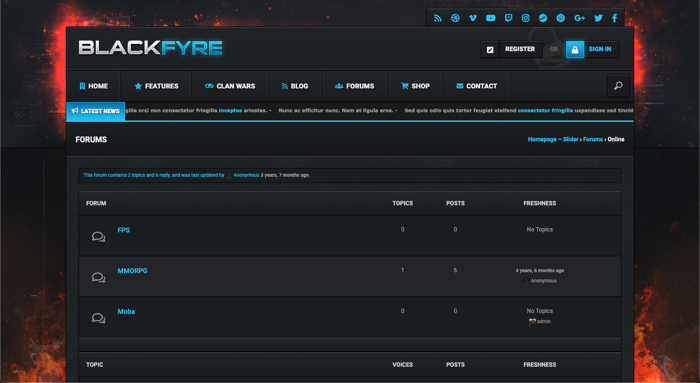Open the Dribbble social icon

[455, 18]
